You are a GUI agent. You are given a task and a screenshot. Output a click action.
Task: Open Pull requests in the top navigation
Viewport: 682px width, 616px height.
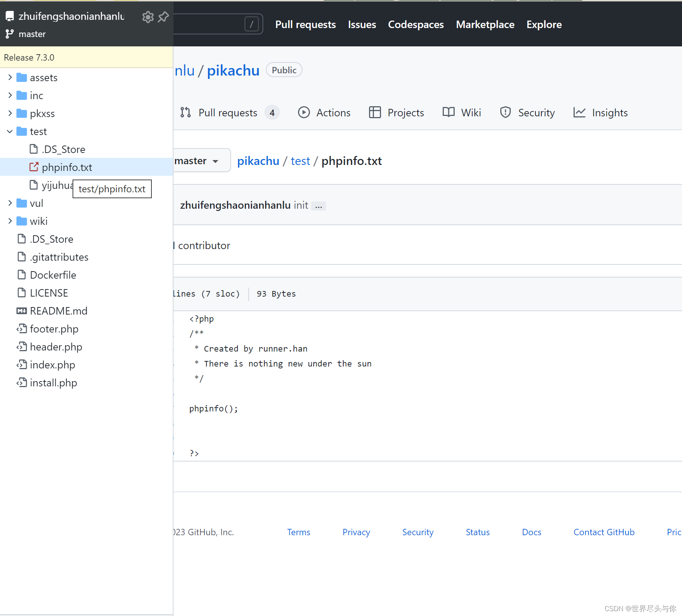coord(305,24)
